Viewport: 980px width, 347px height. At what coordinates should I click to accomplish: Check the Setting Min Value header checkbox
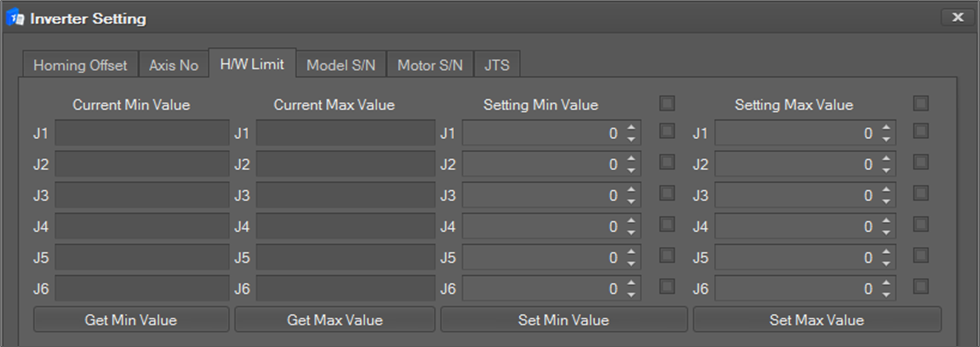point(667,104)
